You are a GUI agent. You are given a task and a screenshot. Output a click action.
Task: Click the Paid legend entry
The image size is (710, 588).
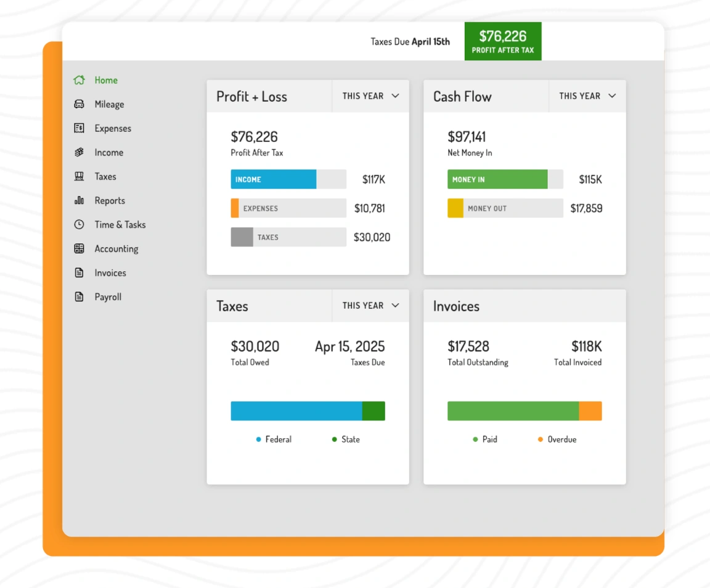(x=485, y=439)
